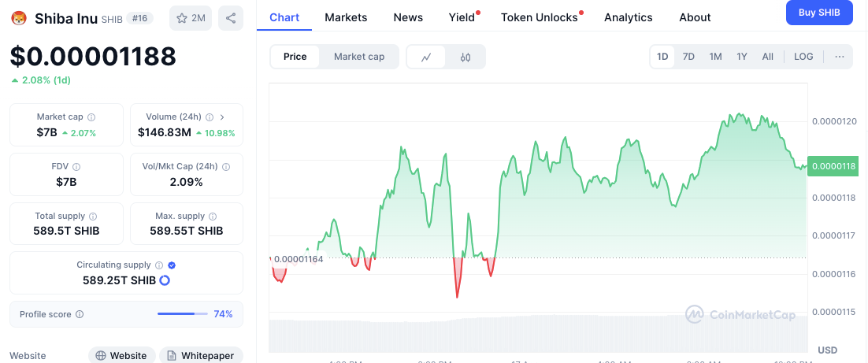The width and height of the screenshot is (868, 363).
Task: Open the Token Unlocks tab
Action: click(540, 17)
